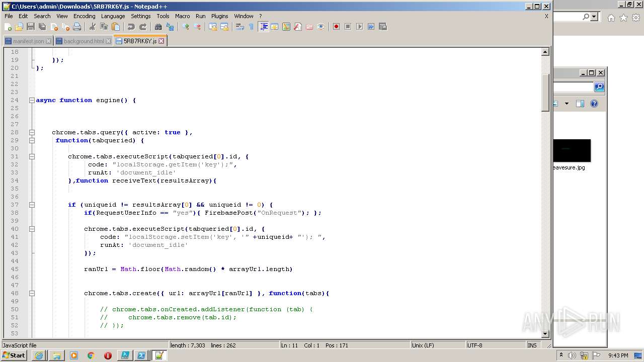
Task: Launch Internet Explorer from taskbar
Action: (x=39, y=355)
